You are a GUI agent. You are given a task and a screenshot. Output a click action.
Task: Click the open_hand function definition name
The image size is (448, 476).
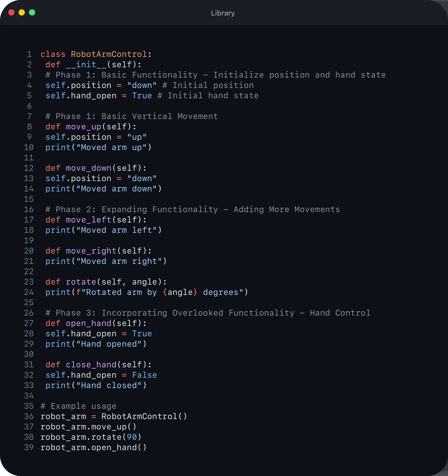point(89,324)
